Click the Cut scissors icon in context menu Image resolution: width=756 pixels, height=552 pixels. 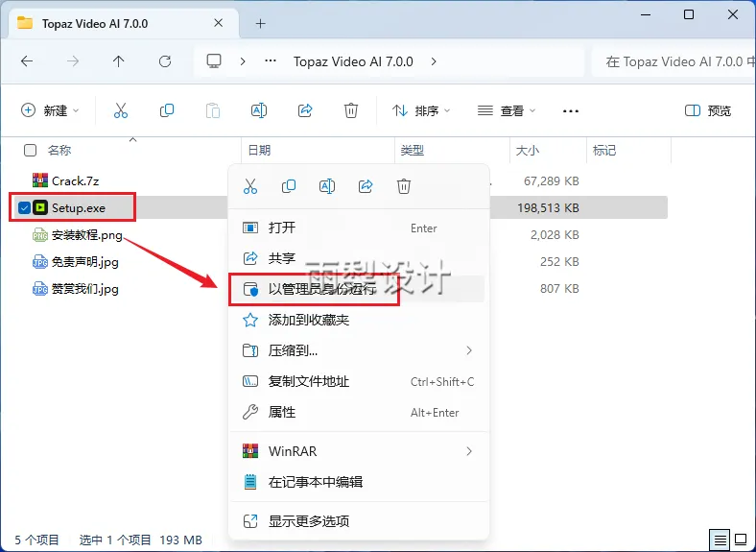(x=250, y=186)
